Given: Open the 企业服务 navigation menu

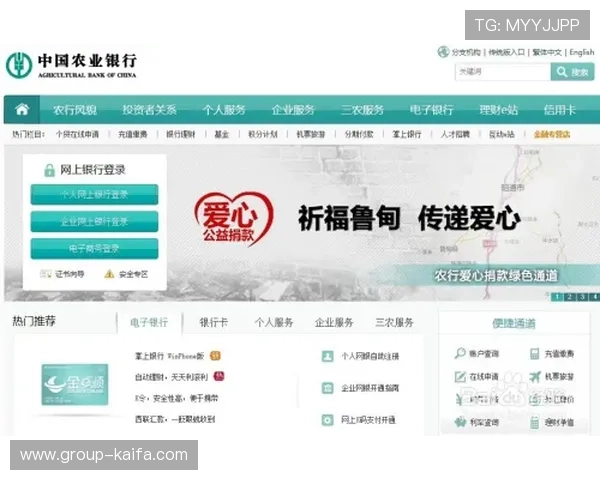Looking at the screenshot, I should click(293, 110).
